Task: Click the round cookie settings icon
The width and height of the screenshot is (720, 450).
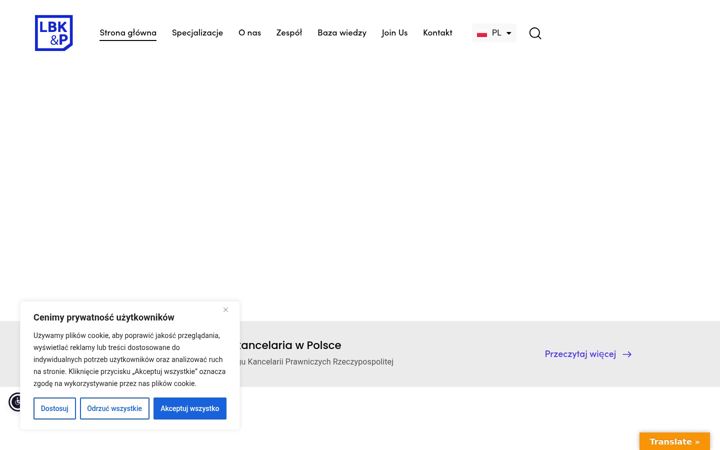Action: pyautogui.click(x=14, y=402)
